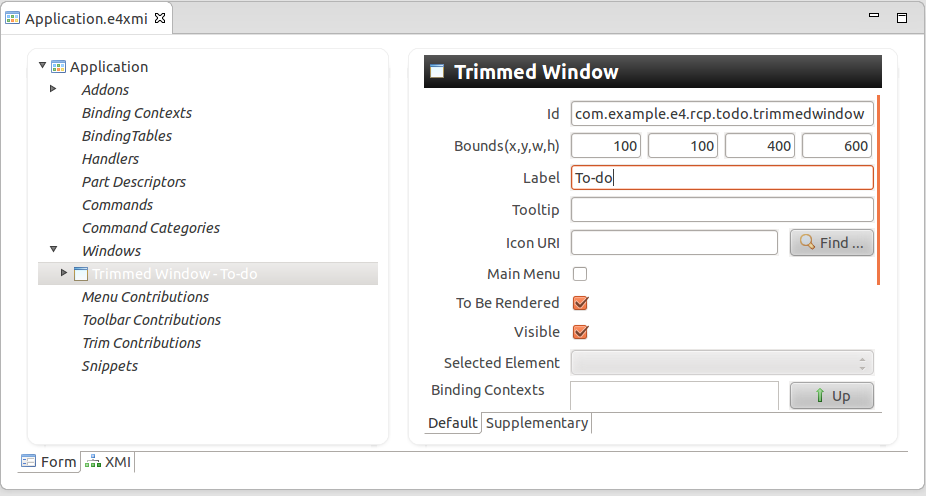This screenshot has height=496, width=926.
Task: Close the Application.e4xmi editor tab
Action: (x=161, y=18)
